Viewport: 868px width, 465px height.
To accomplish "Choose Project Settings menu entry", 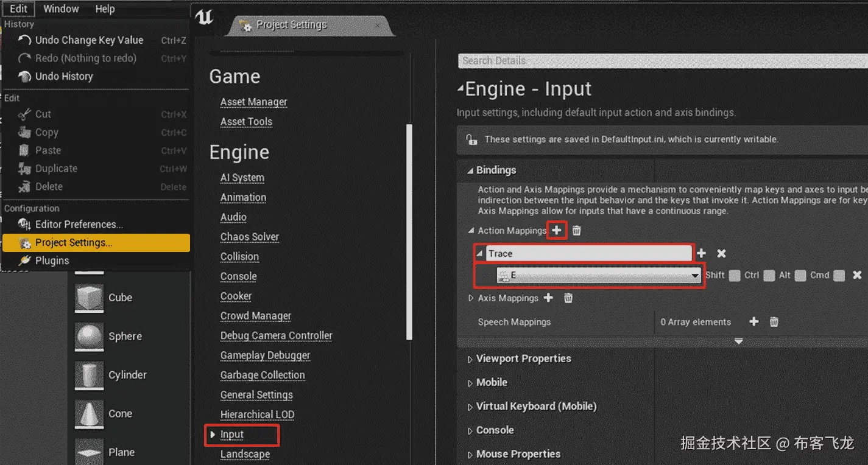I will click(96, 242).
